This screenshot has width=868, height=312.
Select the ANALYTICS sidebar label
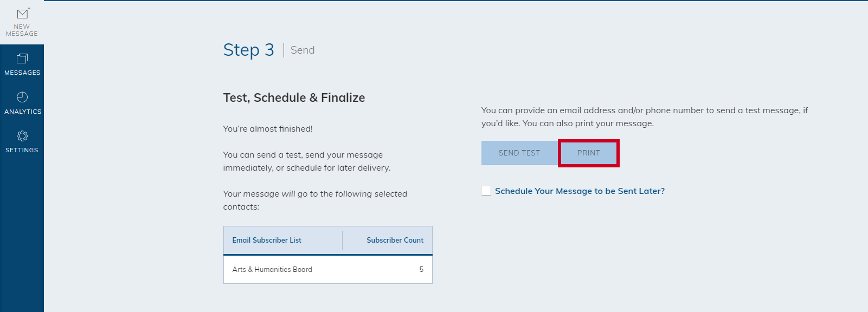23,112
